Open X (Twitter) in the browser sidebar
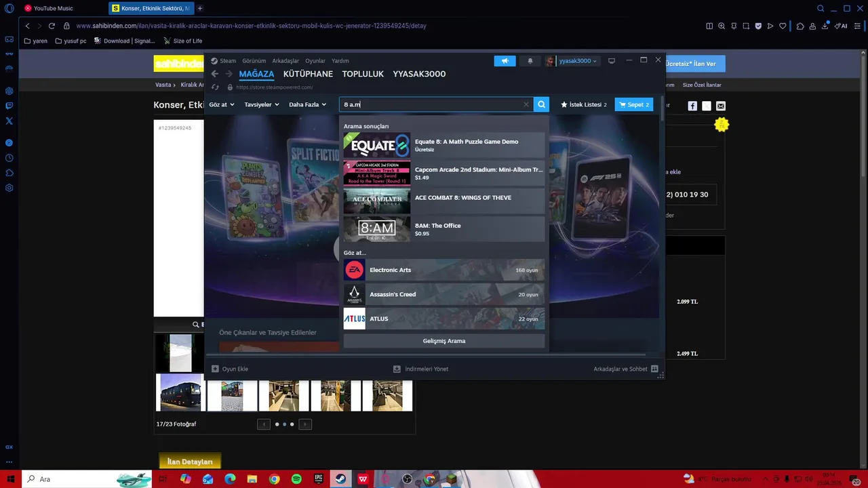The image size is (868, 488). tap(9, 121)
